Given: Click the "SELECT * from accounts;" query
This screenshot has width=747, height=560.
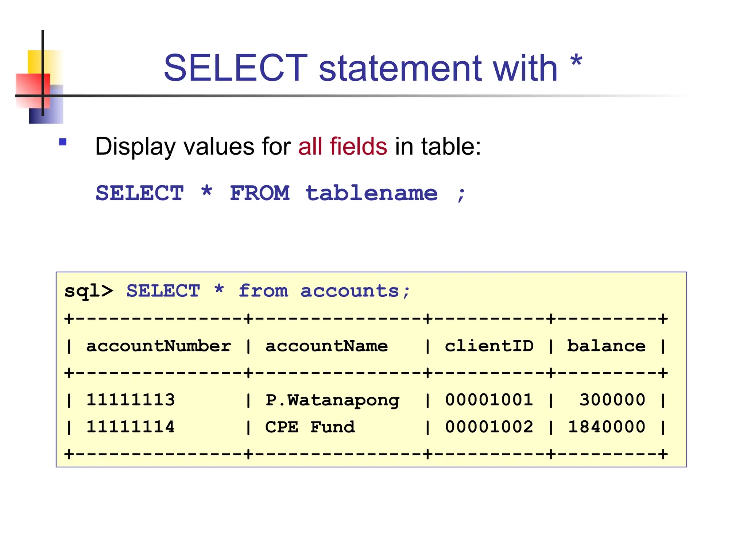Looking at the screenshot, I should click(x=268, y=291).
